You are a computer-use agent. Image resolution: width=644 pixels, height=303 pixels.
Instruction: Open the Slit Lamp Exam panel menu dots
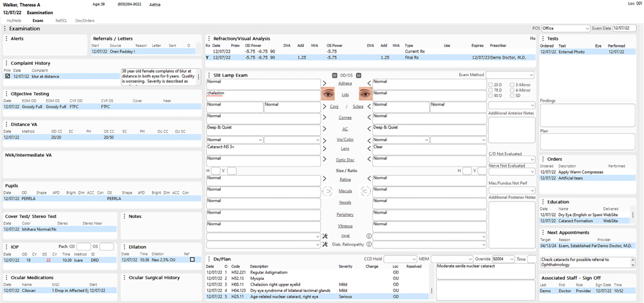pos(209,75)
